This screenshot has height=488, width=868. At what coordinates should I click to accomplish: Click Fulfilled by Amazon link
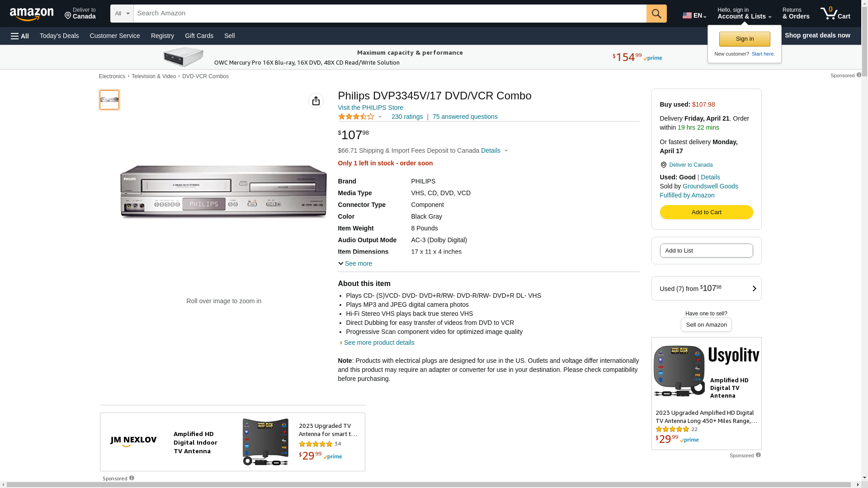tap(687, 195)
